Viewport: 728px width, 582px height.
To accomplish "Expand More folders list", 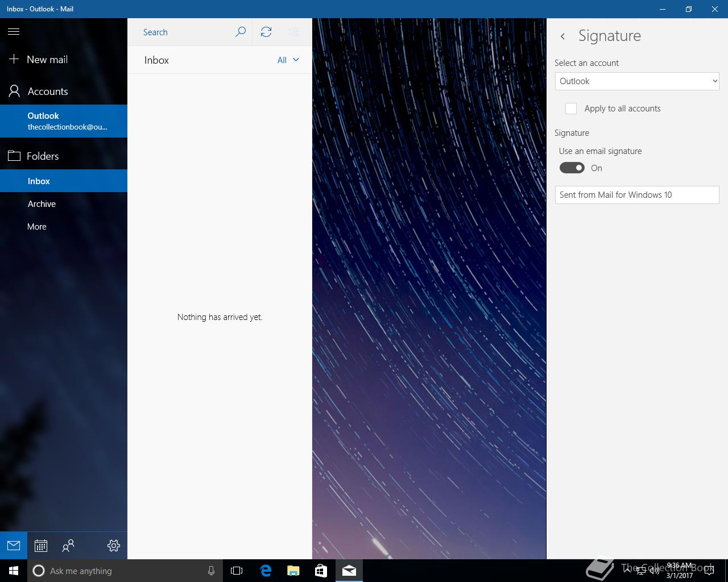I will click(37, 227).
